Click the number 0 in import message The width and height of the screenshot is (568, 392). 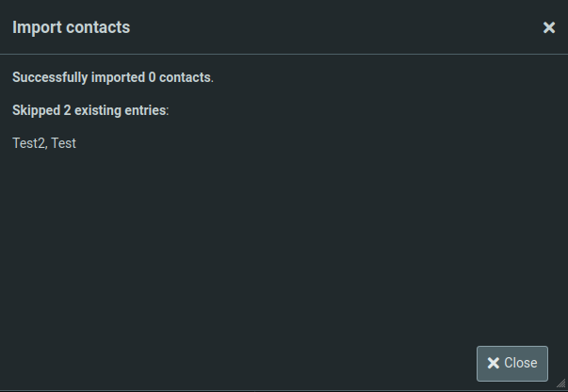click(153, 76)
